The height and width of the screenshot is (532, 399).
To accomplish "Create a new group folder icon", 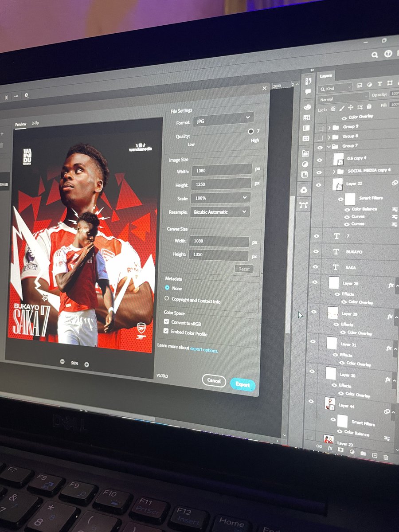I will pyautogui.click(x=363, y=453).
